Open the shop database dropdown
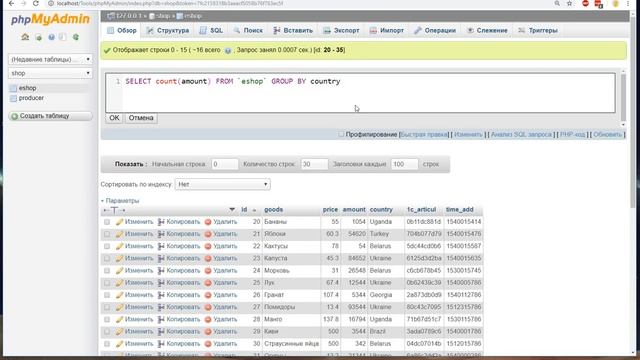Screen dimensions: 640x360 click(50, 73)
